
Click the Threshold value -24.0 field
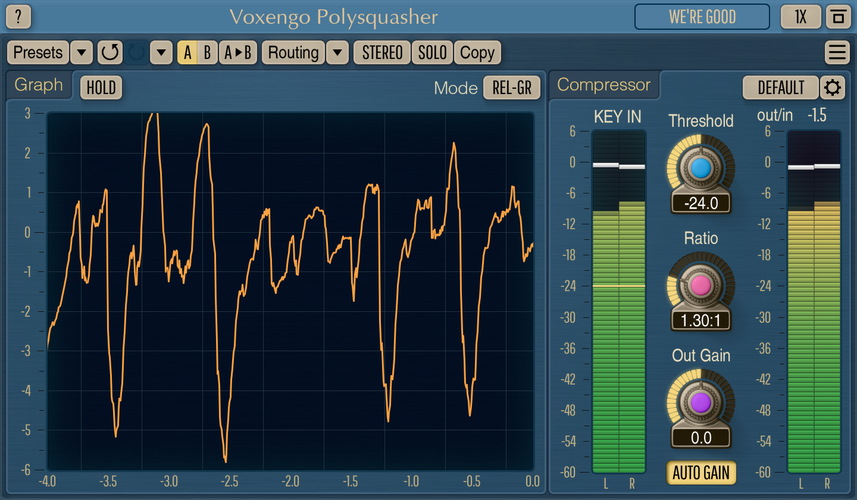point(701,203)
